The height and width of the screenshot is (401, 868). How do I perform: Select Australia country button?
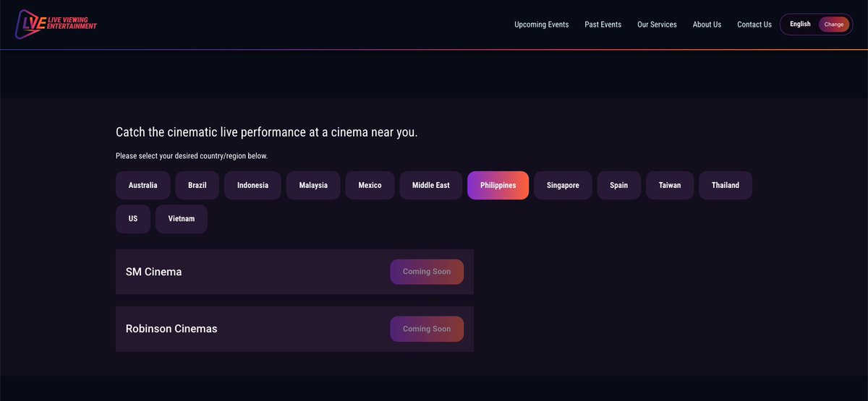(x=142, y=185)
